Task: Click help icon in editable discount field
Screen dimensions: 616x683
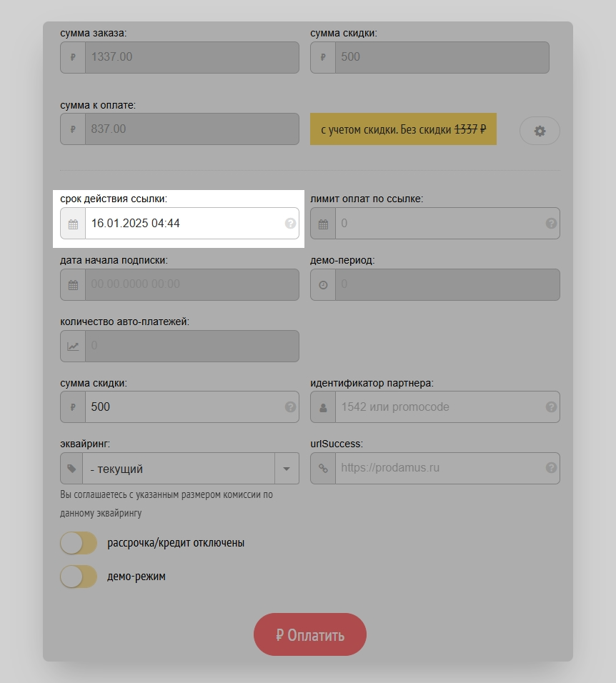Action: click(290, 407)
